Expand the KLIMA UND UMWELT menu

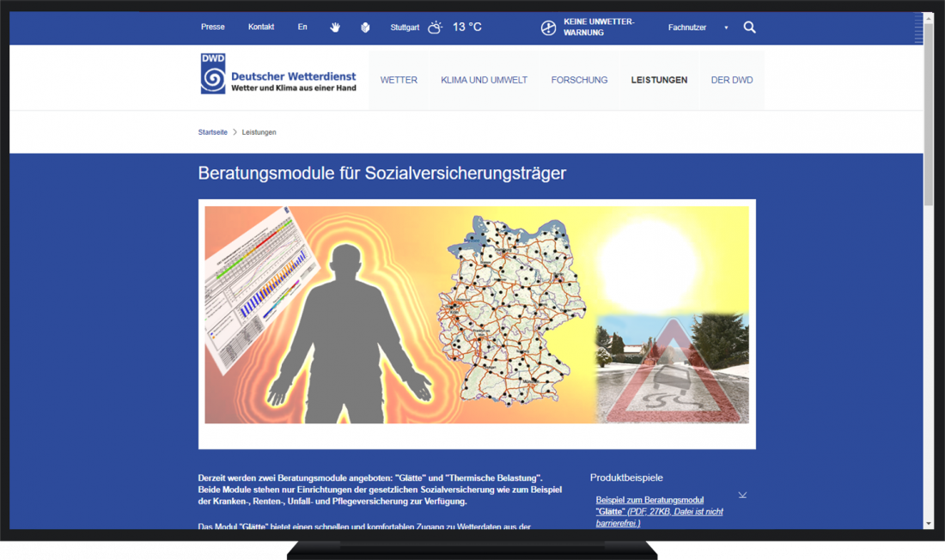(x=484, y=79)
